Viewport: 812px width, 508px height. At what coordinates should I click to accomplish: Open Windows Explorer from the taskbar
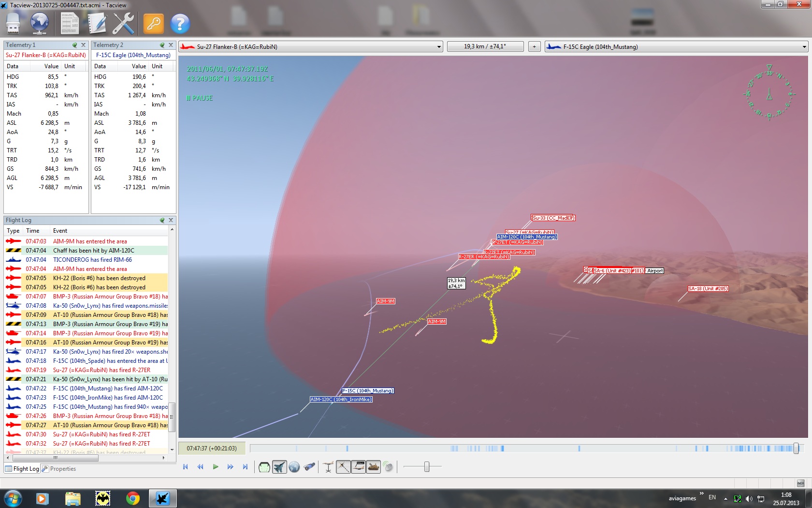coord(72,498)
